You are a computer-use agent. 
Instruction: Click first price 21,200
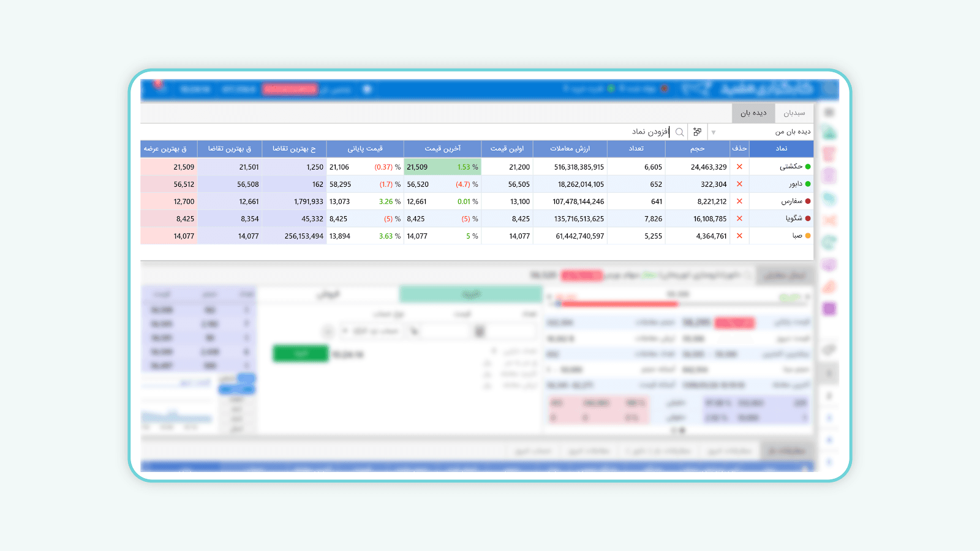point(519,167)
